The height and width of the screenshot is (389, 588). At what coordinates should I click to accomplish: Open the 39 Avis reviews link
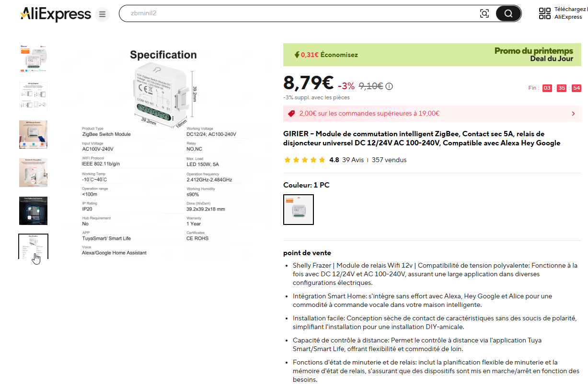(x=353, y=160)
